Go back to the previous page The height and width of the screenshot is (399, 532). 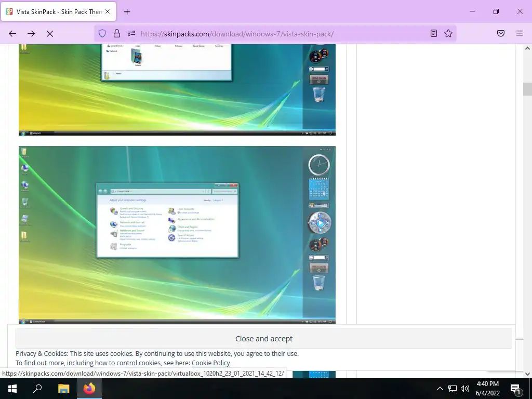(x=12, y=34)
